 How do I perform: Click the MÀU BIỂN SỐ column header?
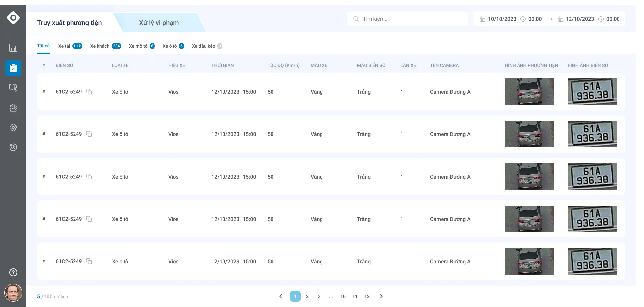point(371,65)
